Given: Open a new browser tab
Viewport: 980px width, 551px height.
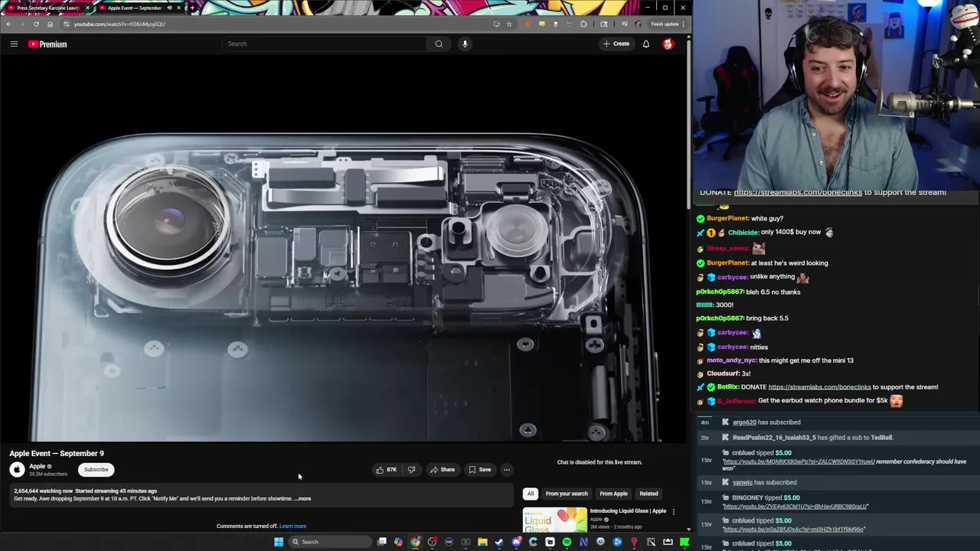Looking at the screenshot, I should tap(192, 8).
